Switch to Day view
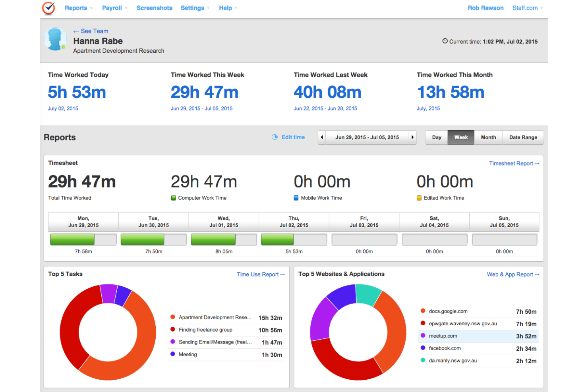Screen dimensions: 588x392 [x=436, y=137]
